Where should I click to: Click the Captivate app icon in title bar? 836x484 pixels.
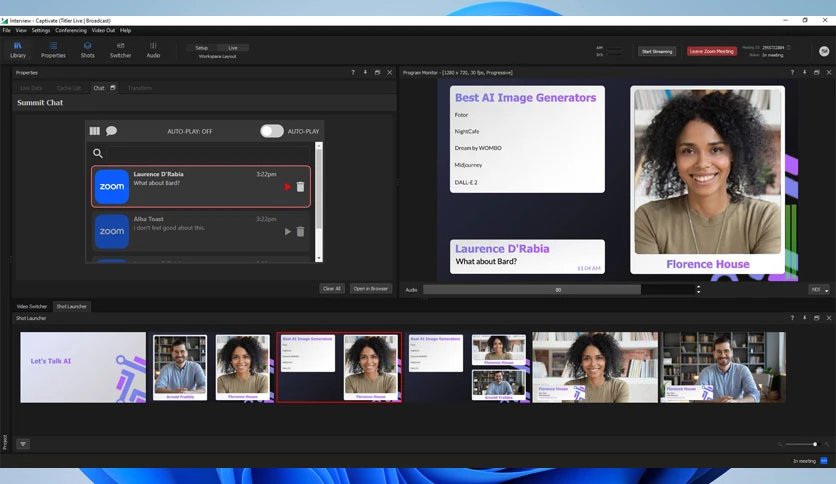[5, 21]
